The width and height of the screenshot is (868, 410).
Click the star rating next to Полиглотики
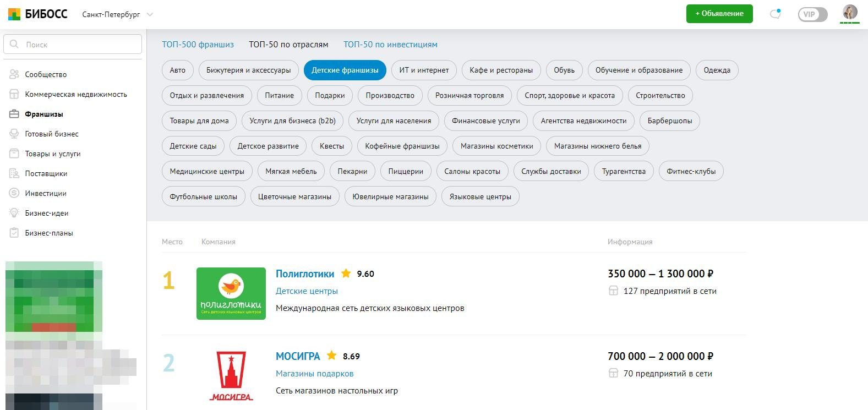[346, 274]
